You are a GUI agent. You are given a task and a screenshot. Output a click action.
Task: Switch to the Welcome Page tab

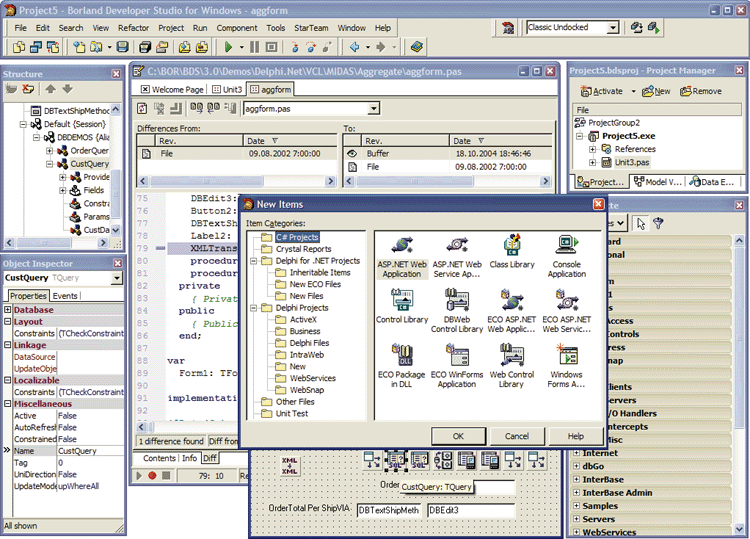(173, 89)
